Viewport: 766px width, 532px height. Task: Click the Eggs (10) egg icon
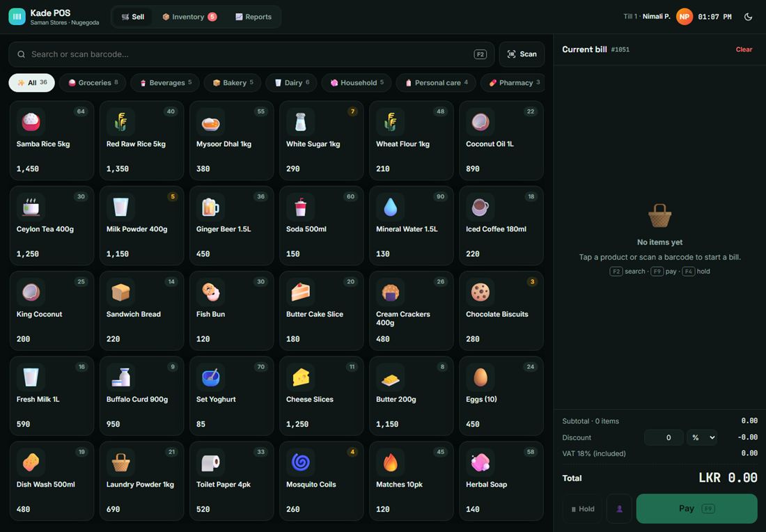point(480,377)
